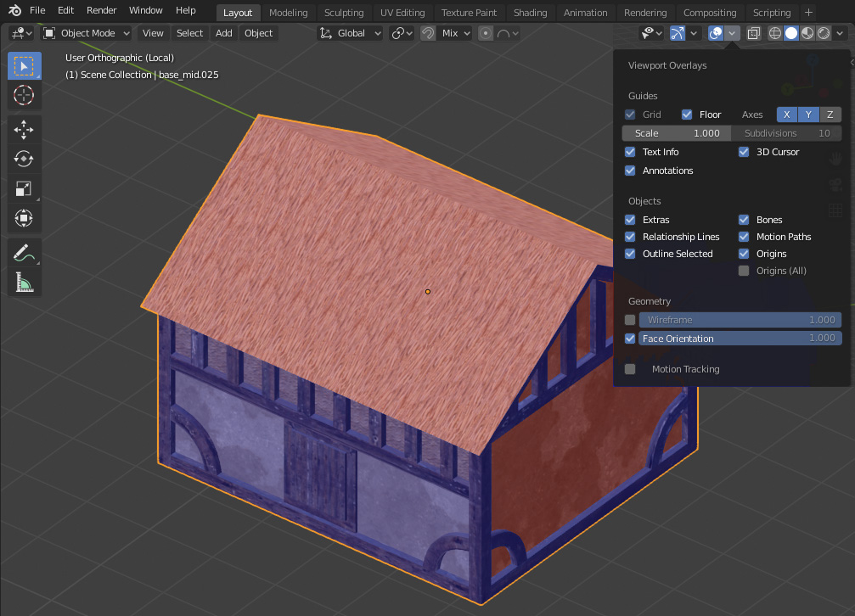This screenshot has width=855, height=616.
Task: Toggle the X-ray view icon
Action: (754, 33)
